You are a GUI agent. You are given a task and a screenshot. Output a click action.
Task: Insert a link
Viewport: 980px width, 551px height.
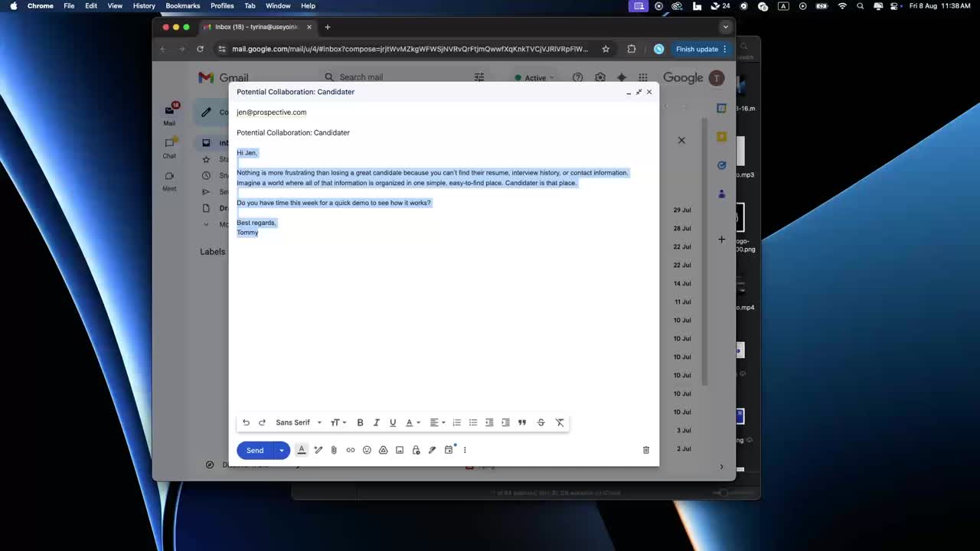pyautogui.click(x=351, y=450)
